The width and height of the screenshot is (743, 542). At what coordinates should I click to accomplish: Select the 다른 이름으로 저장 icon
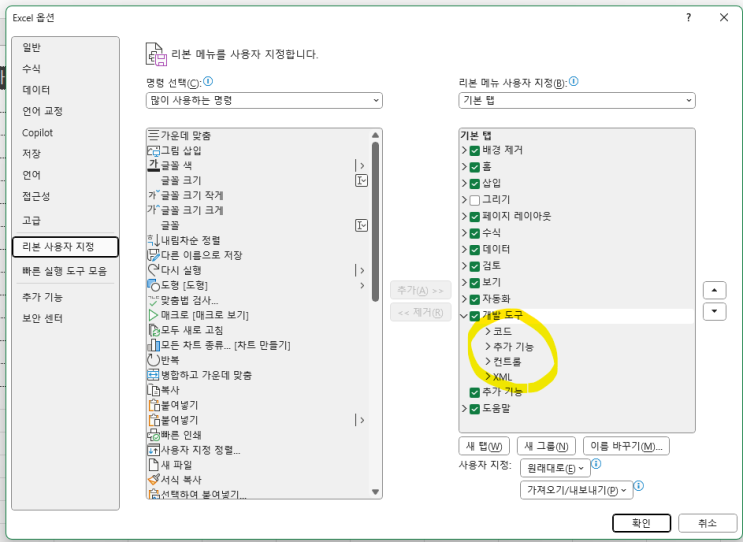154,255
